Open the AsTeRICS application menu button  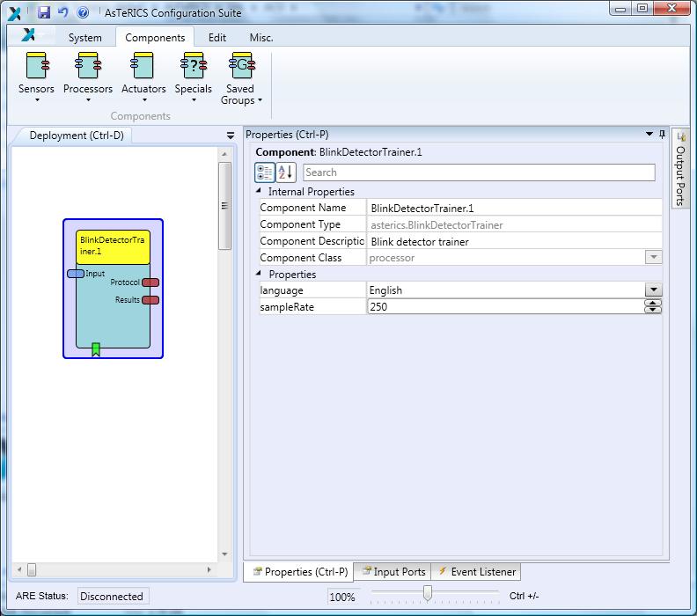coord(29,34)
